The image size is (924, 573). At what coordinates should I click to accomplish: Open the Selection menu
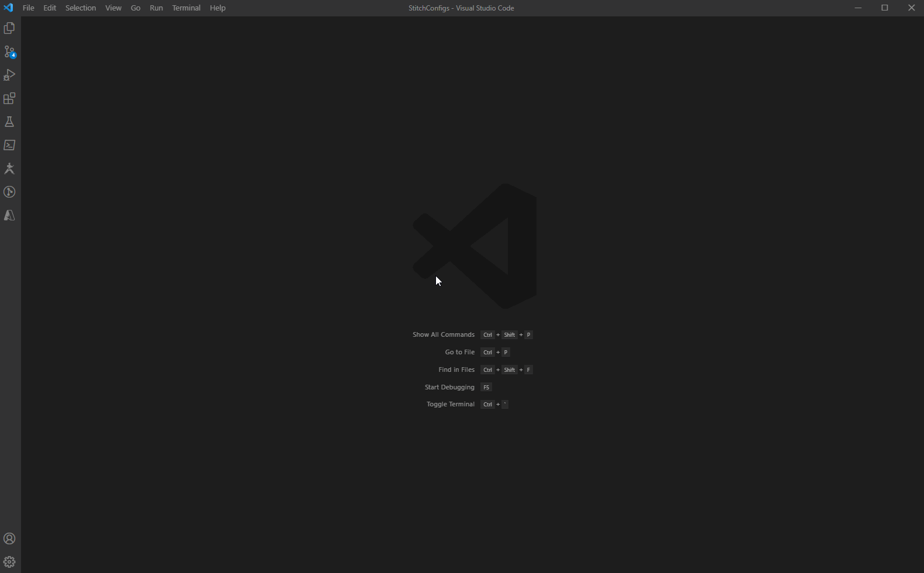click(81, 8)
